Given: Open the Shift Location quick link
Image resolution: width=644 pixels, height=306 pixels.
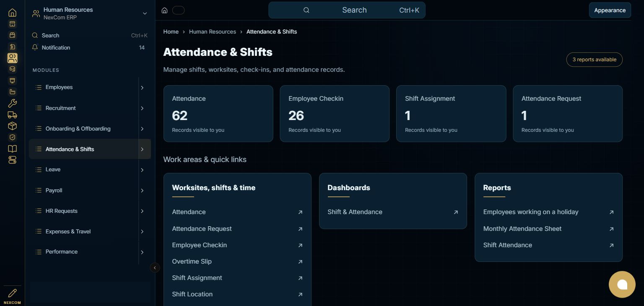Looking at the screenshot, I should coord(237,294).
